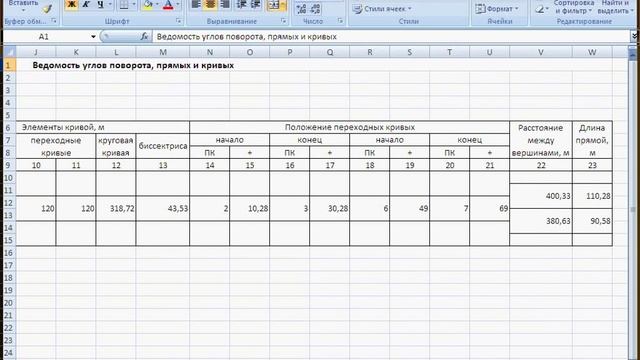Click cell with value 90,58
The image size is (640, 360).
(592, 221)
